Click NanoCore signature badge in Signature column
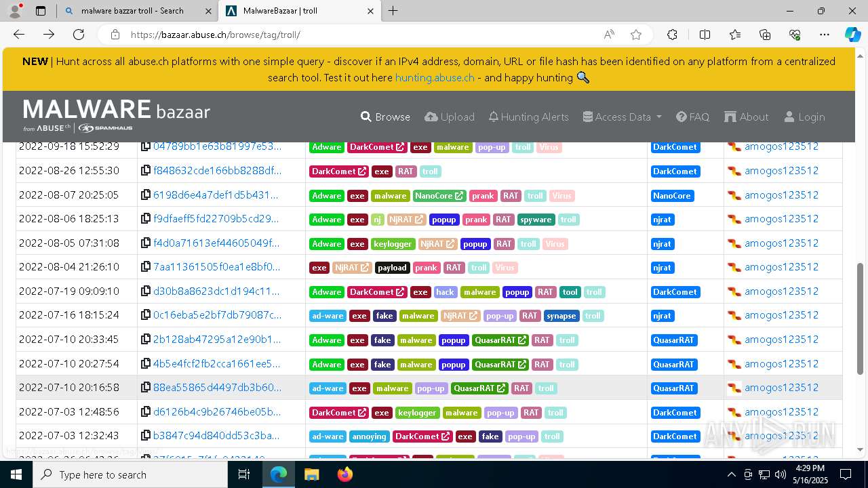 coord(671,195)
